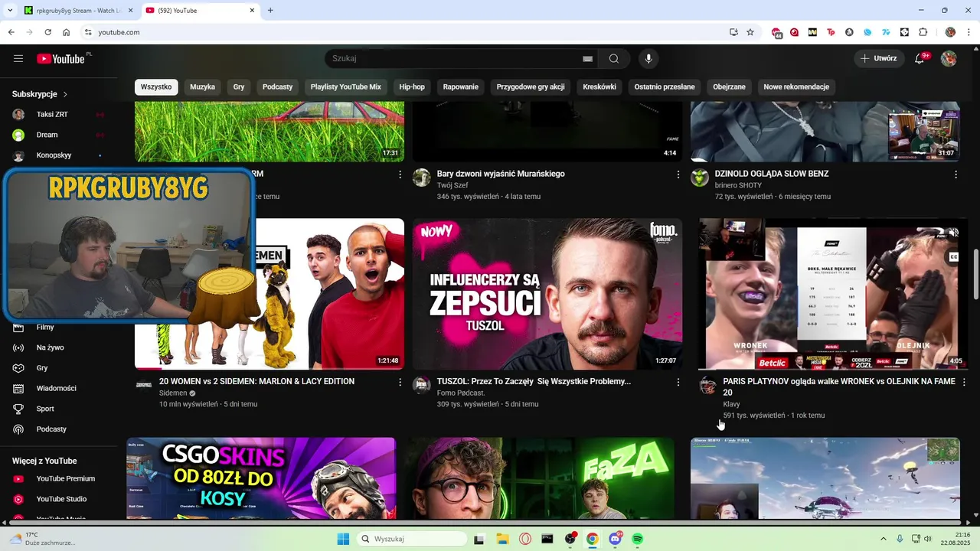
Task: Click the search magnifier button
Action: click(x=614, y=59)
